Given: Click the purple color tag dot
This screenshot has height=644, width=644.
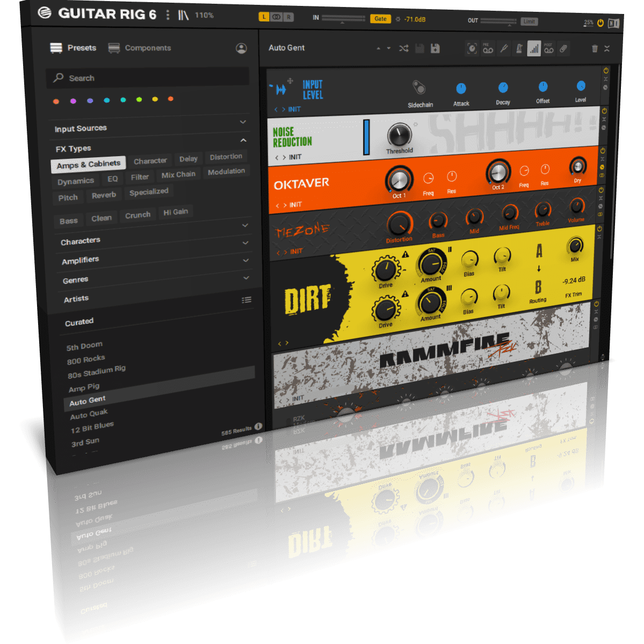Looking at the screenshot, I should (73, 101).
